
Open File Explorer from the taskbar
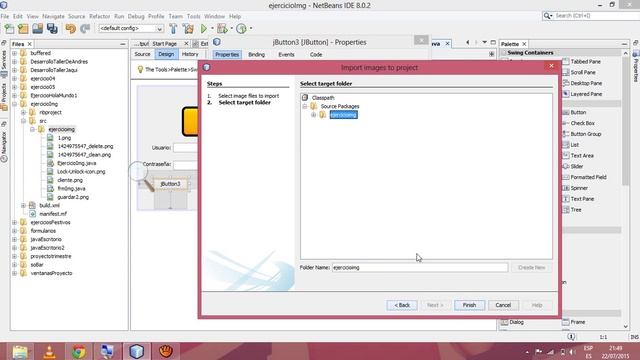coord(20,351)
